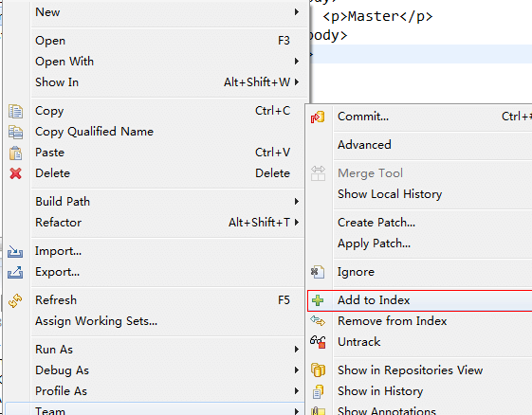This screenshot has width=532, height=415.
Task: Click the Show in Repositories View icon
Action: click(318, 370)
